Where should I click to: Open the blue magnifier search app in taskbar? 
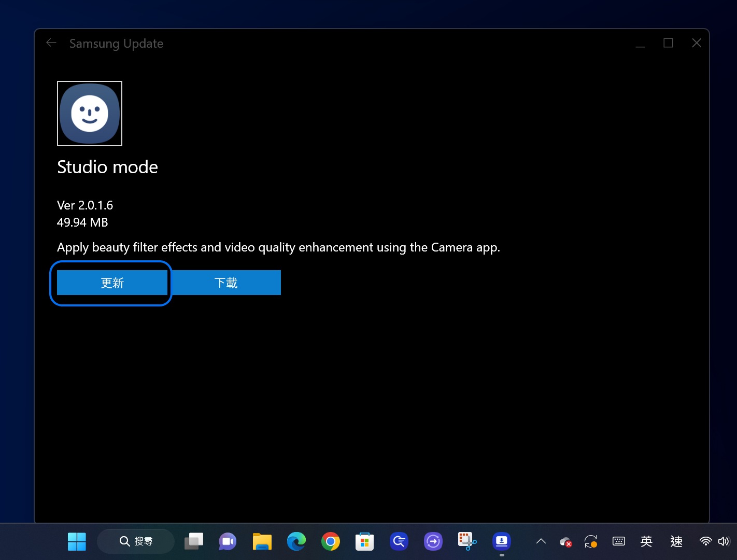[399, 541]
